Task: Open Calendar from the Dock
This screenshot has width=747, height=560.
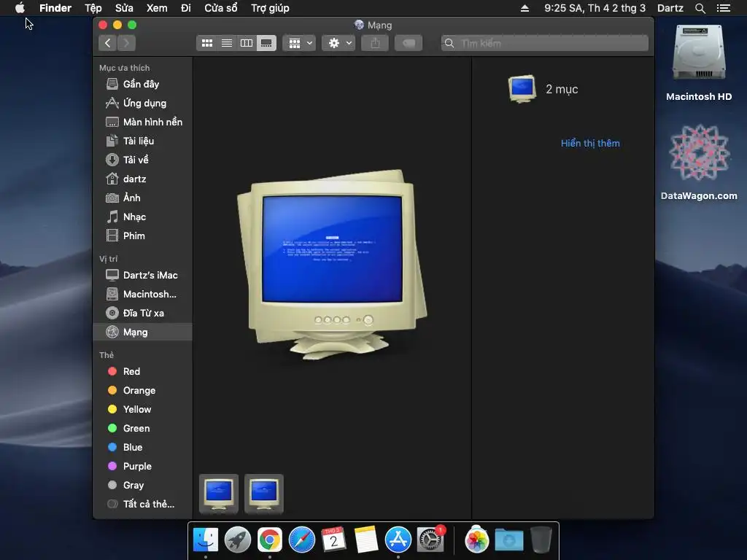Action: [334, 540]
